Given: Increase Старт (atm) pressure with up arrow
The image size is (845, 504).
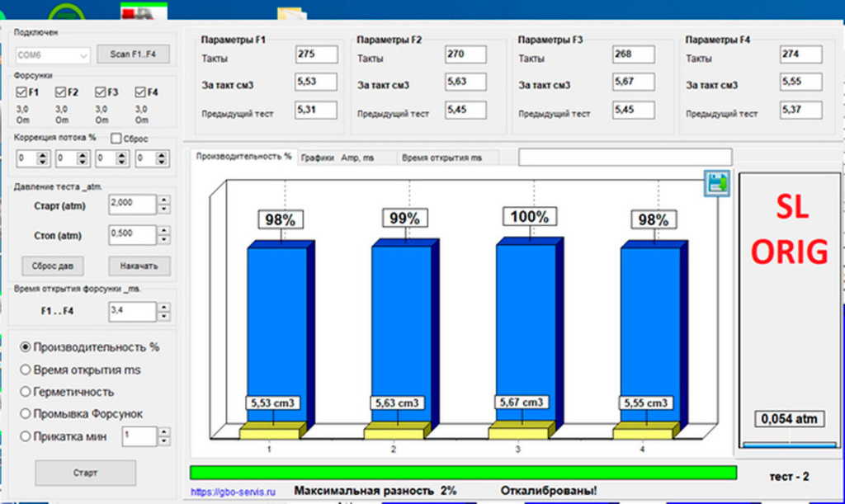Looking at the screenshot, I should pos(163,200).
